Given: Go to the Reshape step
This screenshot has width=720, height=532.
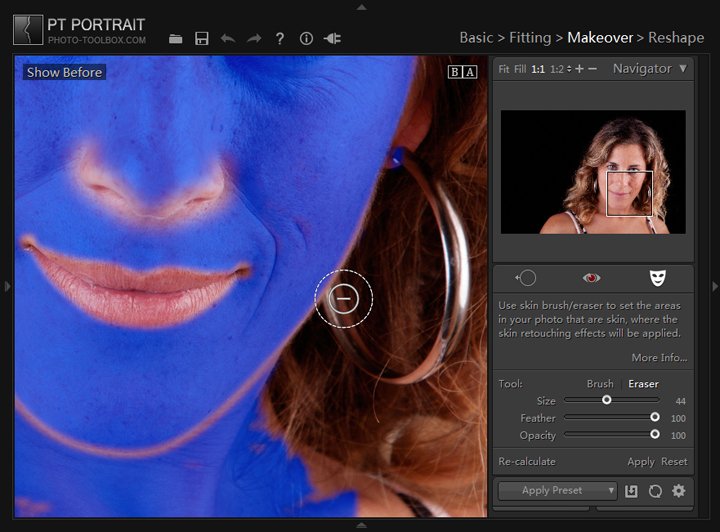Looking at the screenshot, I should (x=676, y=38).
